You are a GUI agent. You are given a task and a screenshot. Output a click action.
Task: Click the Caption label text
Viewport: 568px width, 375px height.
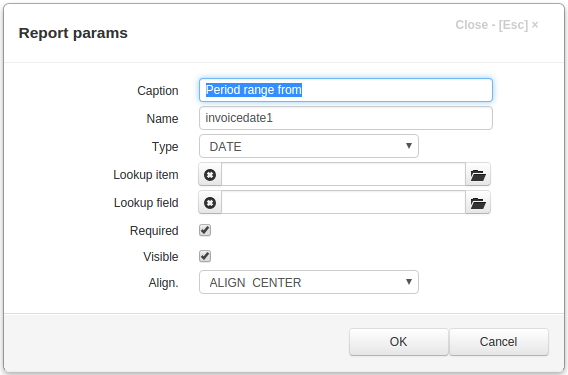click(158, 91)
